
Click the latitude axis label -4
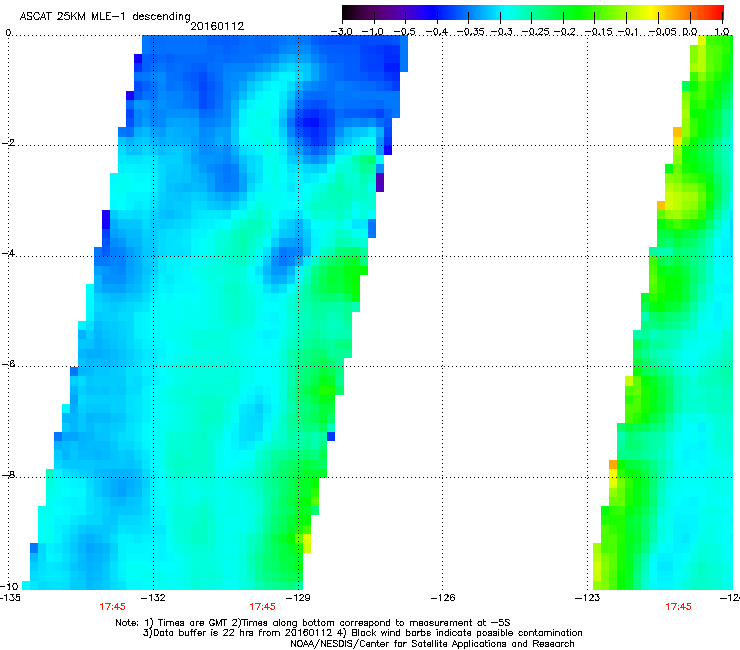(x=9, y=253)
